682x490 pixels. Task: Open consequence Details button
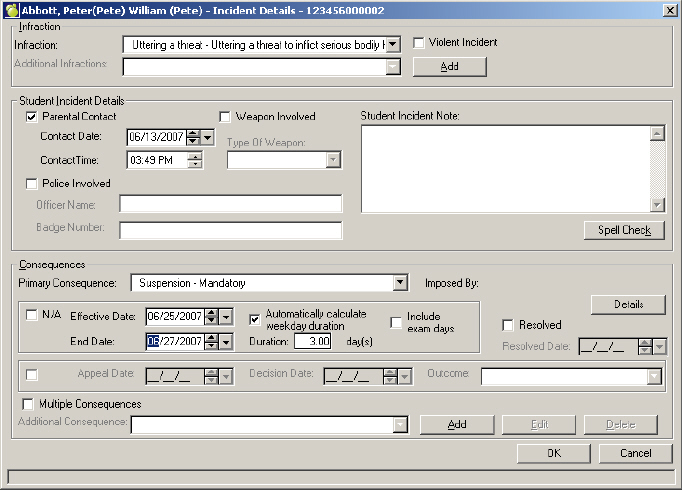[628, 304]
